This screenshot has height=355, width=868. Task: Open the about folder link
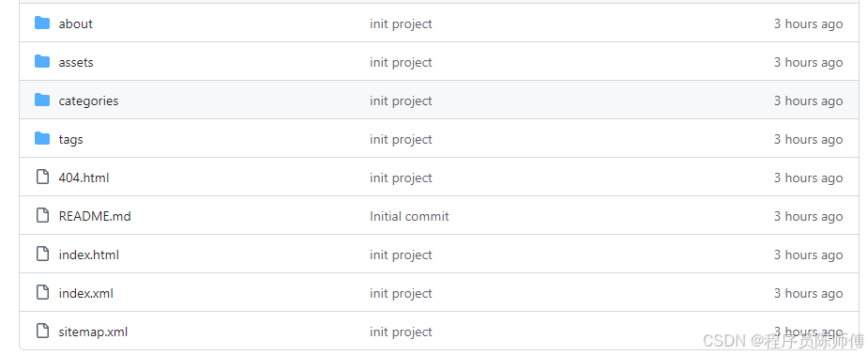[76, 23]
